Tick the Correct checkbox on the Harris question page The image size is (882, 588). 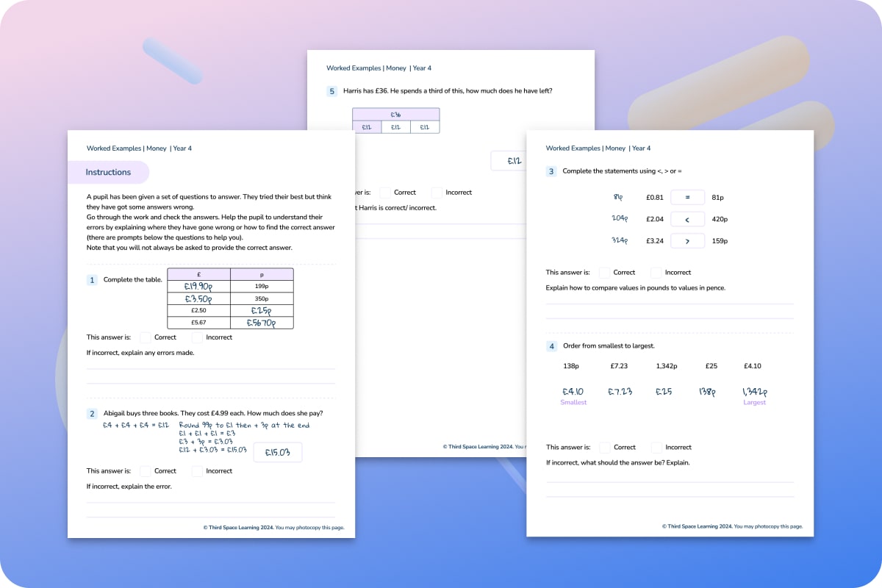385,193
